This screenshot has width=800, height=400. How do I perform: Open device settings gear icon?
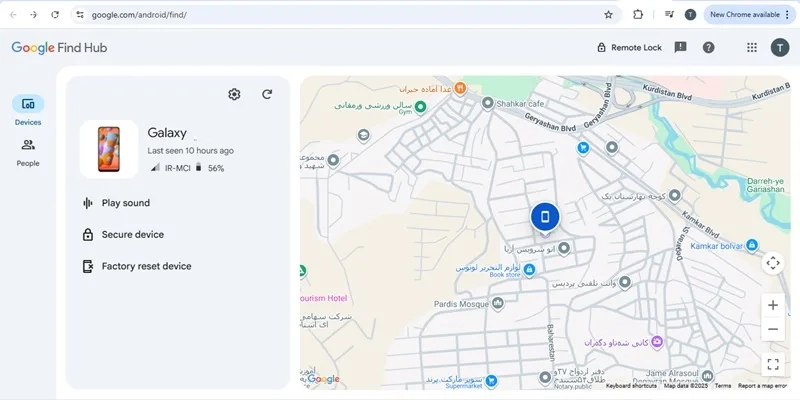point(234,94)
